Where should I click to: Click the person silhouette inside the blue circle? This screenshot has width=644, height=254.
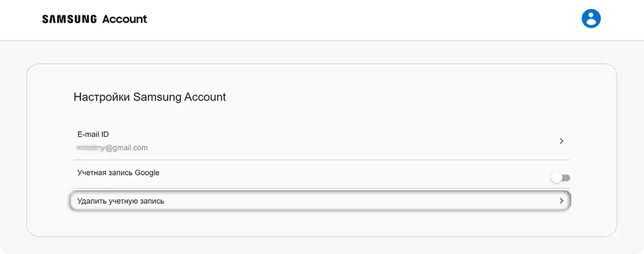click(591, 19)
